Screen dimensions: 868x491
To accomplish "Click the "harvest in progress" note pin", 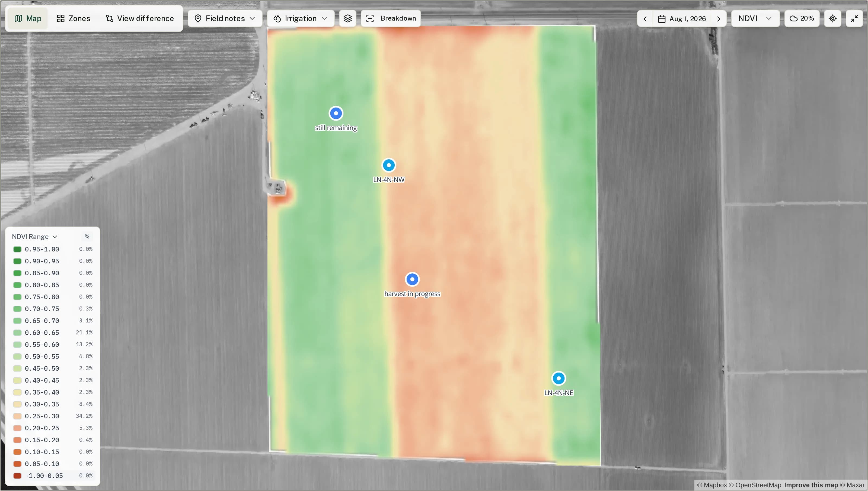I will tap(412, 279).
